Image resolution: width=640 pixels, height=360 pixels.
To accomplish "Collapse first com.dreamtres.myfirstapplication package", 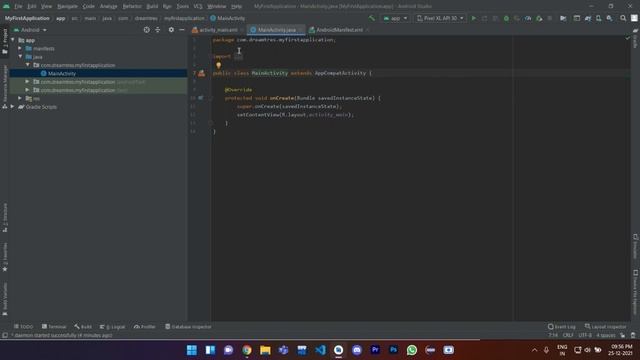I will click(28, 65).
